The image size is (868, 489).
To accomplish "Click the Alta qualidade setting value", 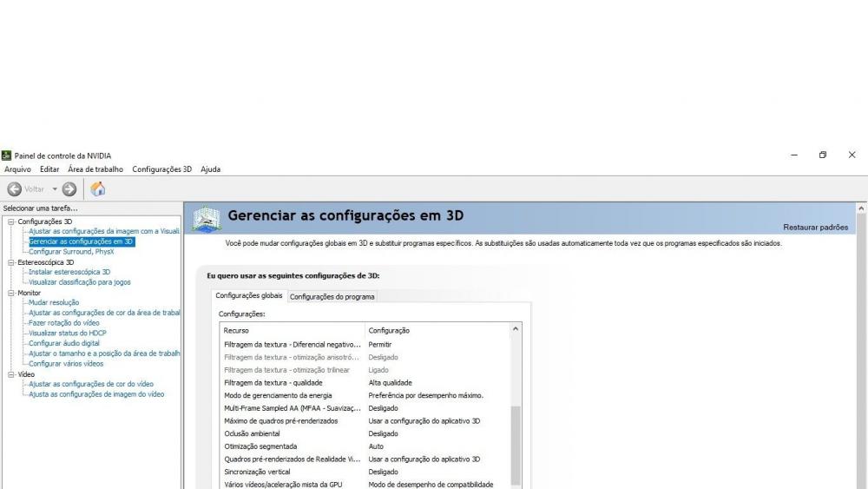I will click(x=391, y=383).
